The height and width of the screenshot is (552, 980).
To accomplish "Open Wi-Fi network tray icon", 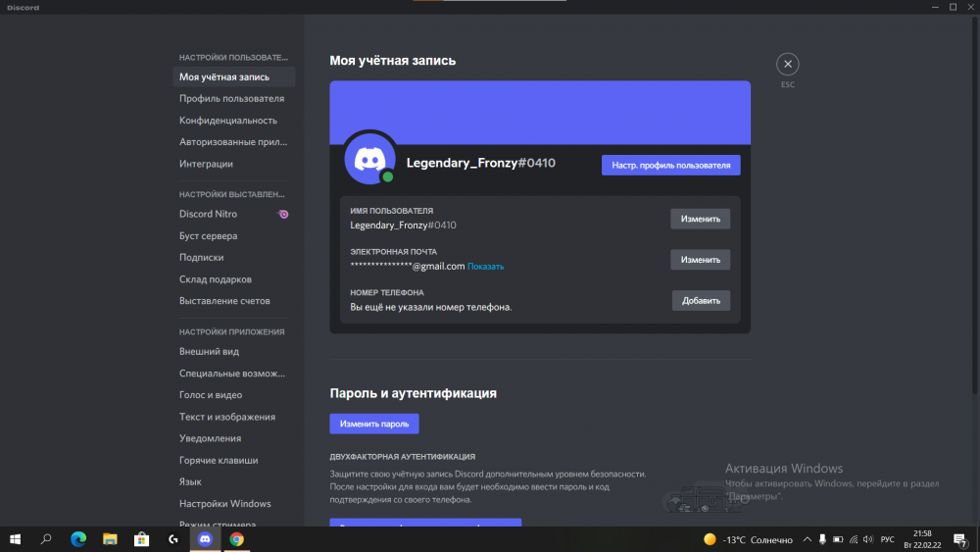I will point(854,539).
